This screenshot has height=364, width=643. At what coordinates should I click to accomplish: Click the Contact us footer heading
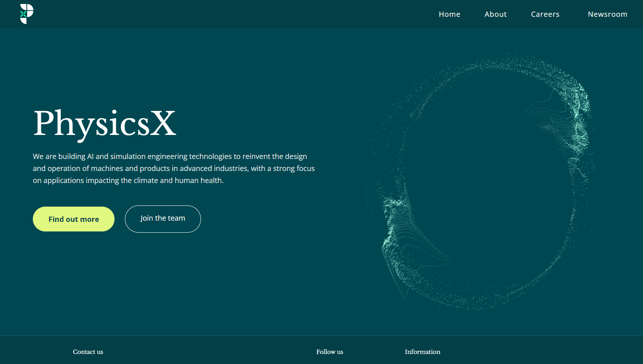88,352
